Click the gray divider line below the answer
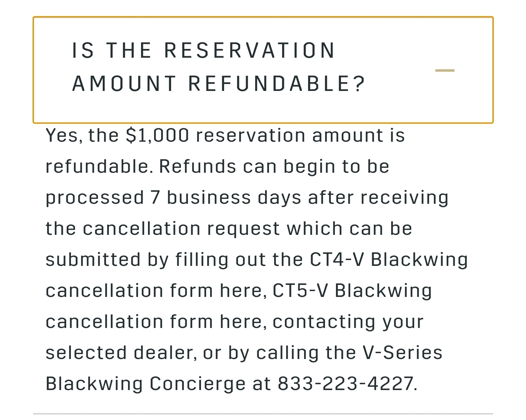Image resolution: width=526 pixels, height=420 pixels. click(263, 414)
